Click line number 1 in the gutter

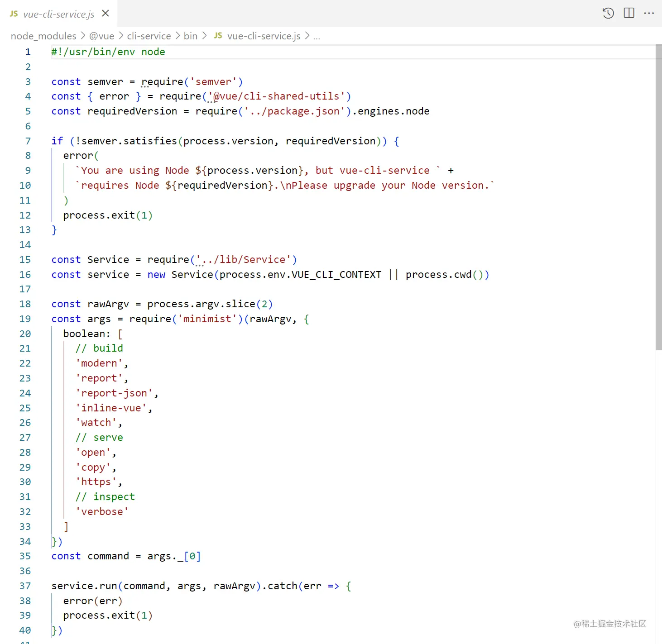[28, 52]
